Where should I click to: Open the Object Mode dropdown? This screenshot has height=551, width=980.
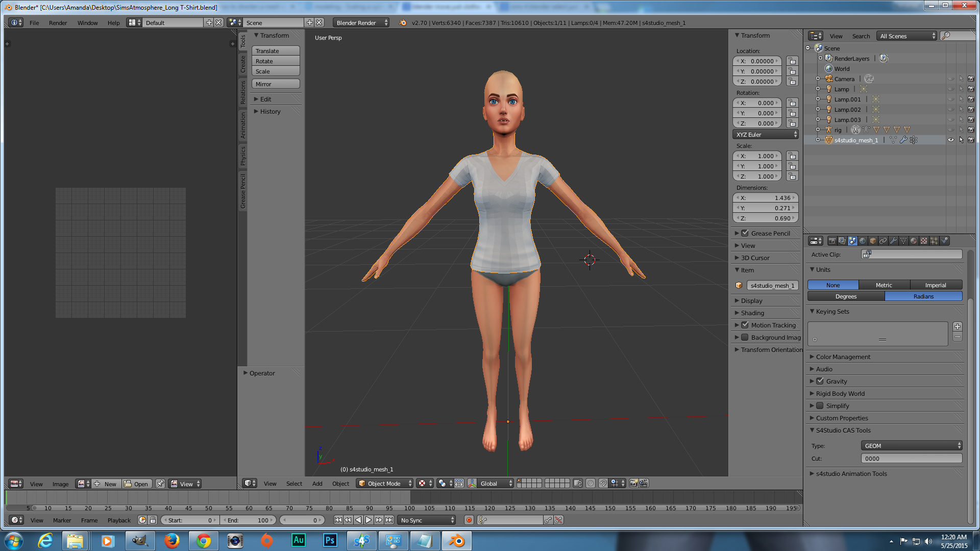(x=384, y=483)
